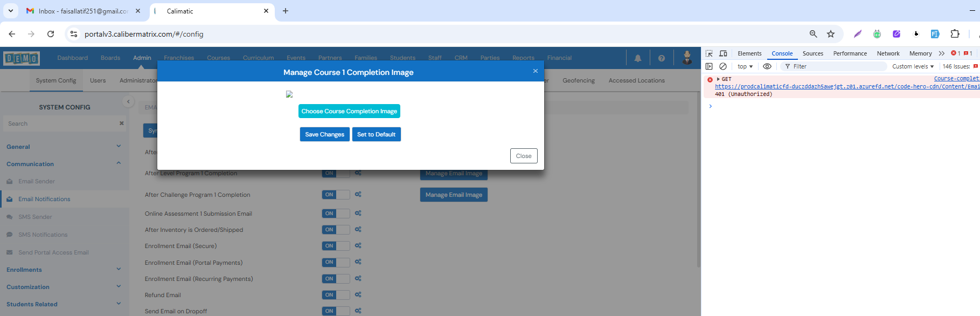Image resolution: width=980 pixels, height=316 pixels.
Task: Open the Chrome extensions puzzle icon
Action: 955,34
